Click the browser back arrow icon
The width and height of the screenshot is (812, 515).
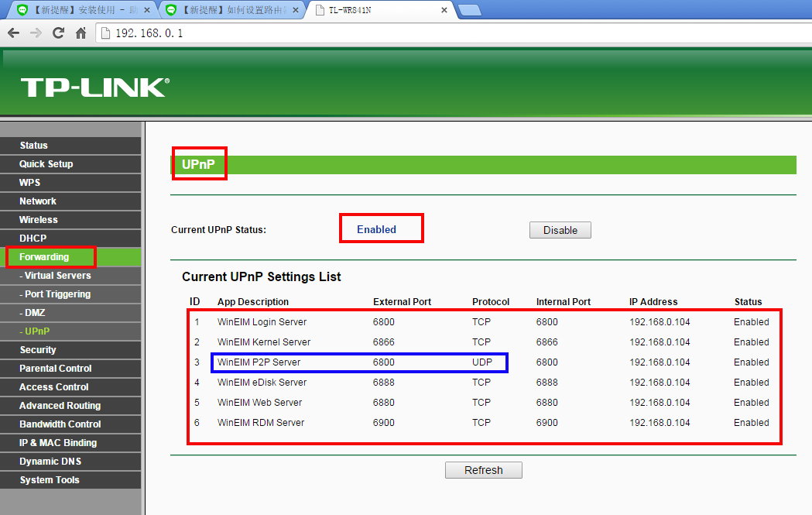point(13,33)
